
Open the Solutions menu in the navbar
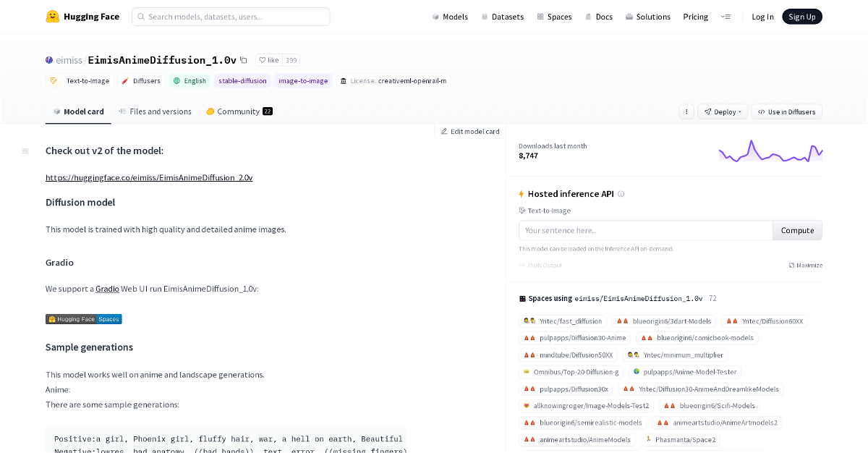[647, 17]
